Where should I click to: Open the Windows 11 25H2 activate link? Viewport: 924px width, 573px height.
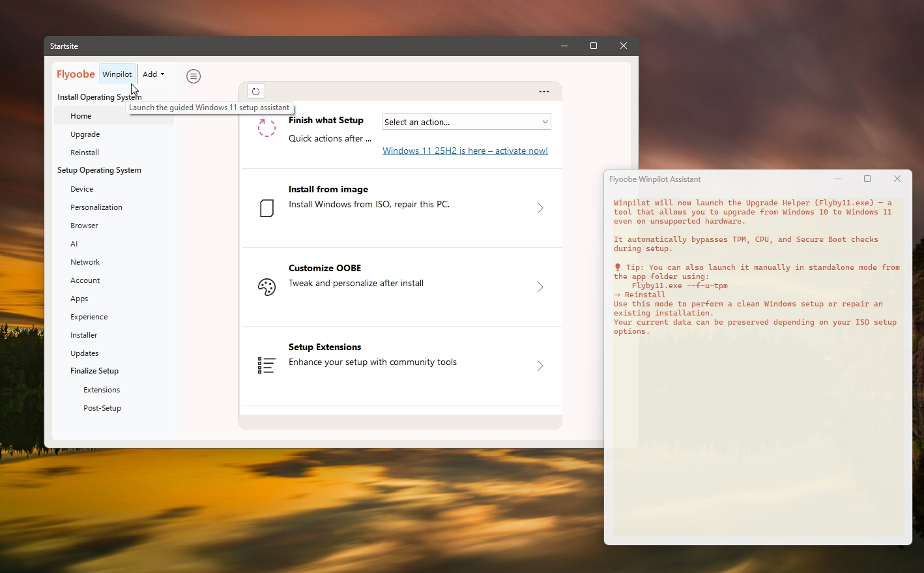click(465, 151)
